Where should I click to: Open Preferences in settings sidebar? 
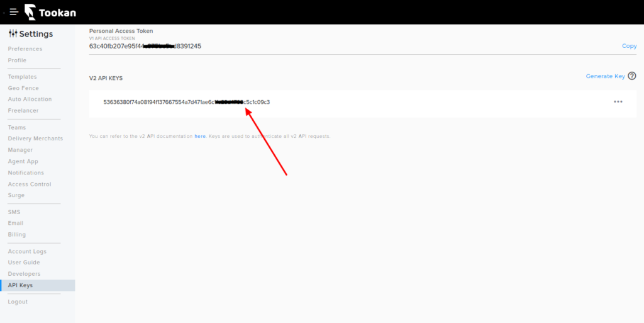point(25,49)
